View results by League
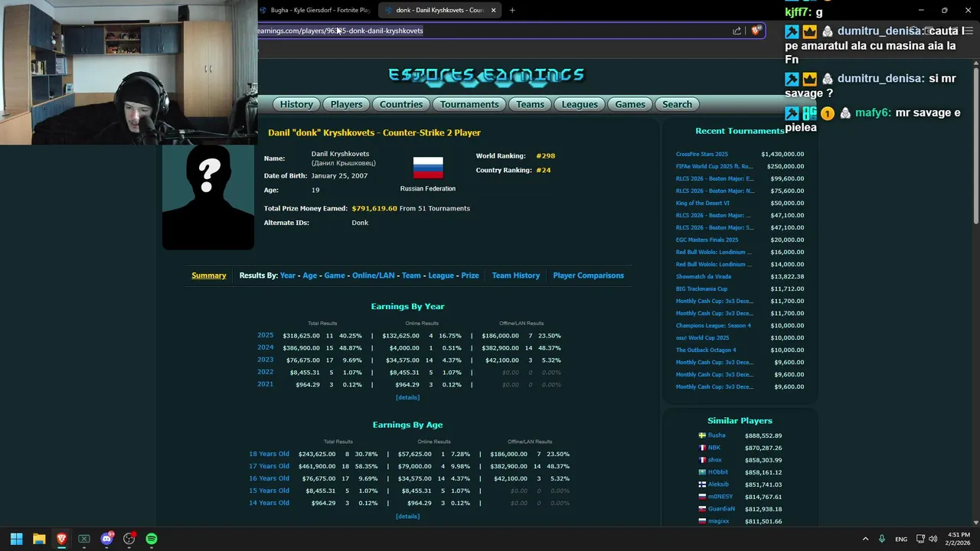 pyautogui.click(x=441, y=275)
